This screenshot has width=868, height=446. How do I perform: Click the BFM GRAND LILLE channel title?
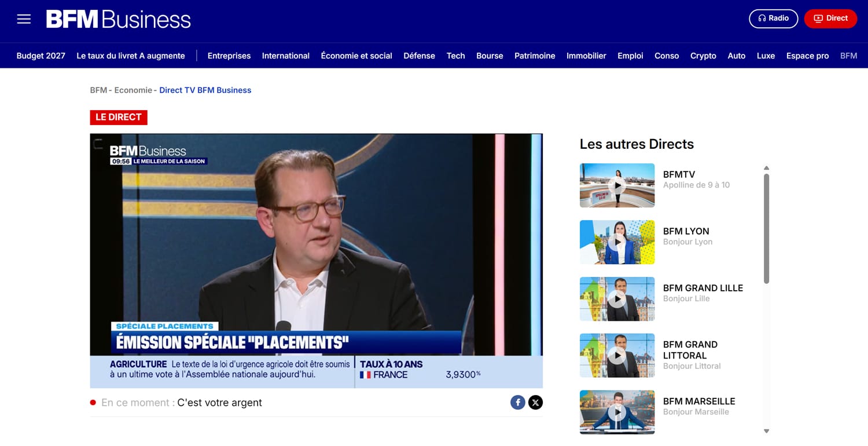click(703, 288)
